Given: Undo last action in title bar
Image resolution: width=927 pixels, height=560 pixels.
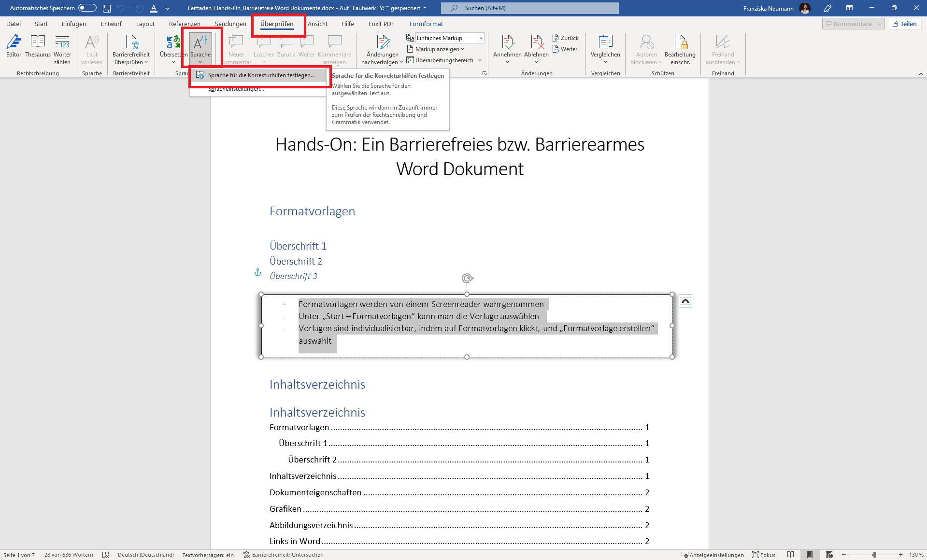Looking at the screenshot, I should tap(121, 8).
